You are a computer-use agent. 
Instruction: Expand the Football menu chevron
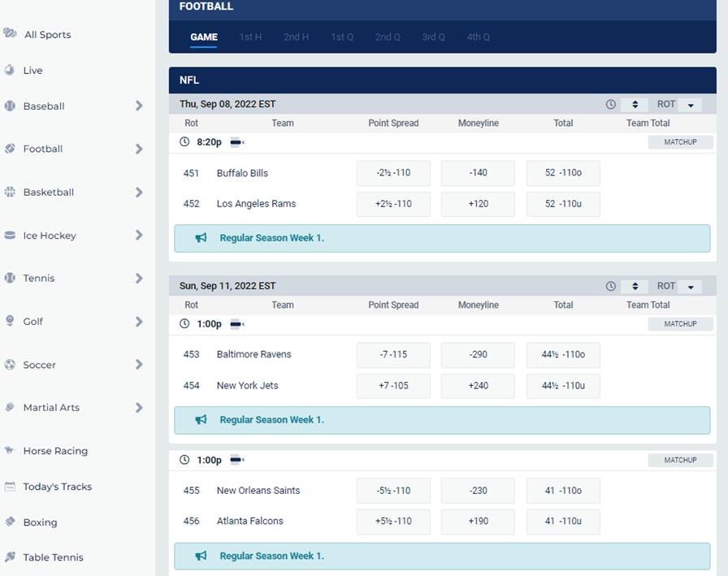click(139, 149)
